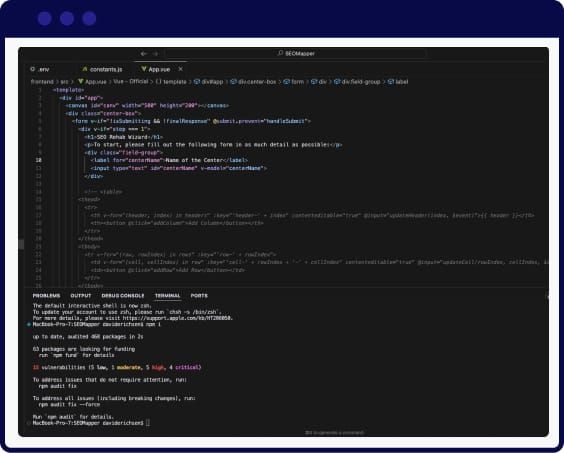This screenshot has width=564, height=453.
Task: Open the div#app breadcrumb symbol
Action: (x=209, y=82)
